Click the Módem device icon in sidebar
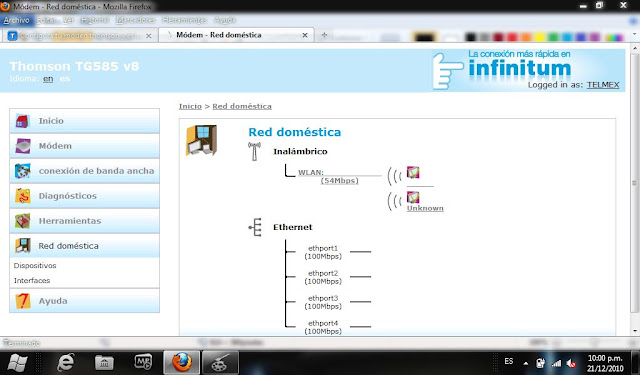The height and width of the screenshot is (375, 640). (23, 146)
